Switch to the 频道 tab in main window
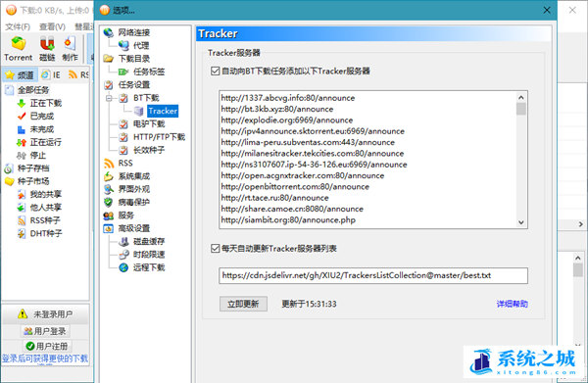Viewport: 588px width, 383px height. [x=21, y=75]
